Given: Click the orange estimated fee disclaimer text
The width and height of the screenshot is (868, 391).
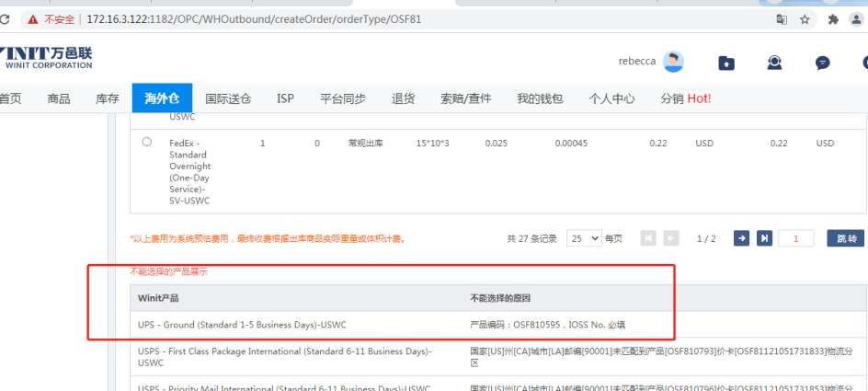Looking at the screenshot, I should pos(268,238).
